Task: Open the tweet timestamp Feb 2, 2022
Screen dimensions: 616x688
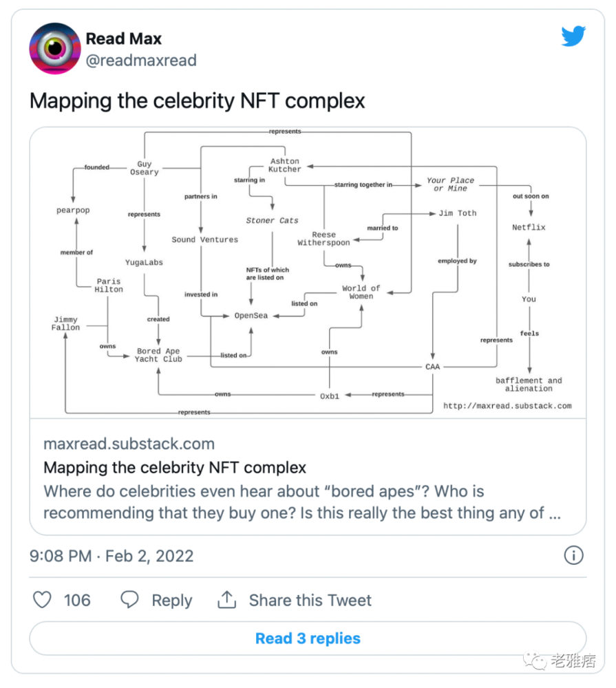Action: (111, 556)
